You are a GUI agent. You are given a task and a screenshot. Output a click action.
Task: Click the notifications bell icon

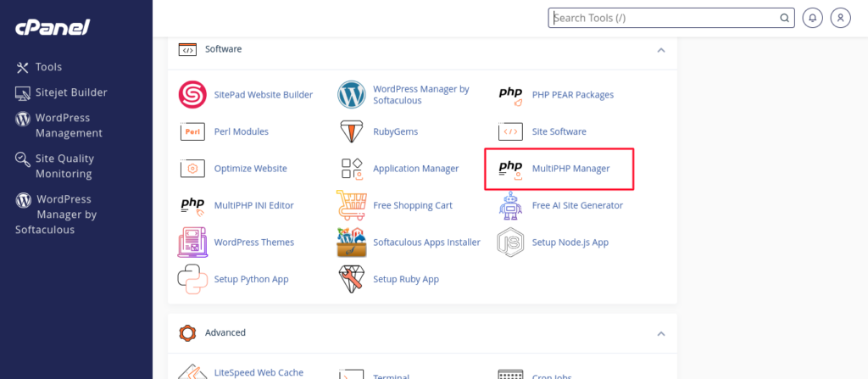click(812, 18)
